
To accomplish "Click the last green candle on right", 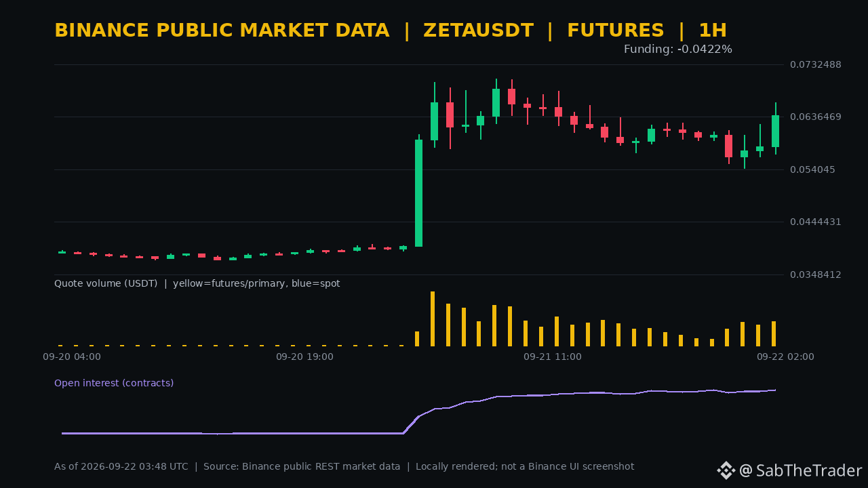I will click(x=775, y=128).
